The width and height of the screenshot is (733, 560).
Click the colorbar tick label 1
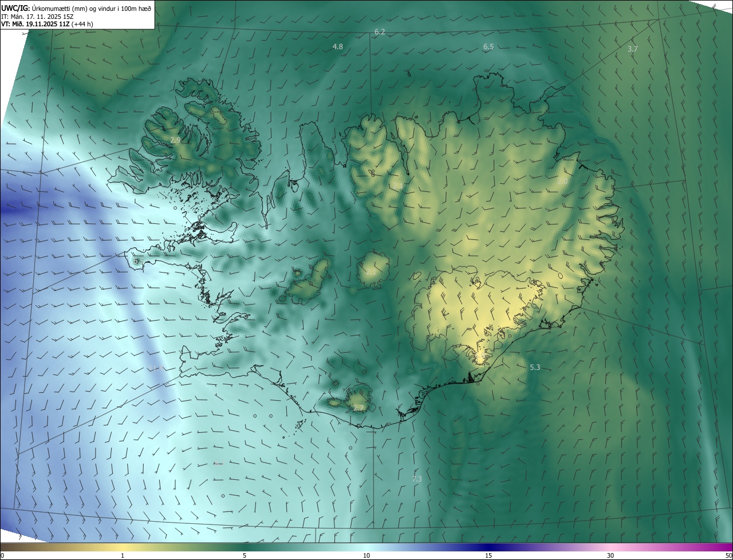point(123,555)
